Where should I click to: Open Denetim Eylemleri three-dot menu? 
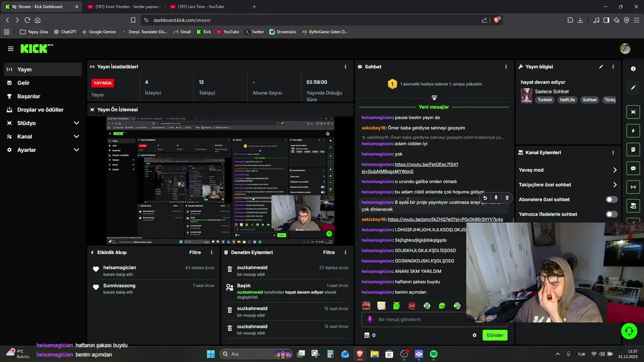345,252
